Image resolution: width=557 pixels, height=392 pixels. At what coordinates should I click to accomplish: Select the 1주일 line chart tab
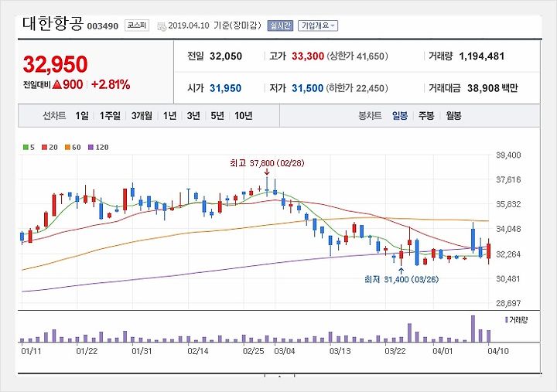click(x=110, y=116)
